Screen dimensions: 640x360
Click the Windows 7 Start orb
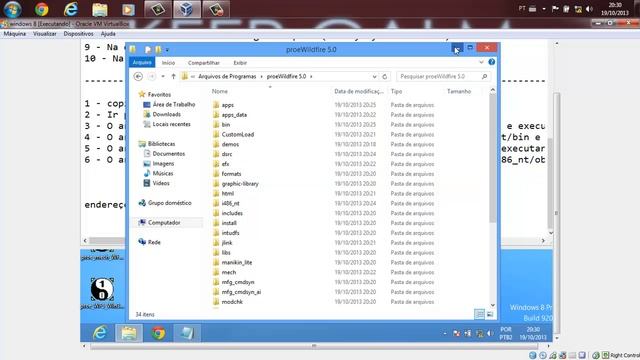[x=13, y=9]
